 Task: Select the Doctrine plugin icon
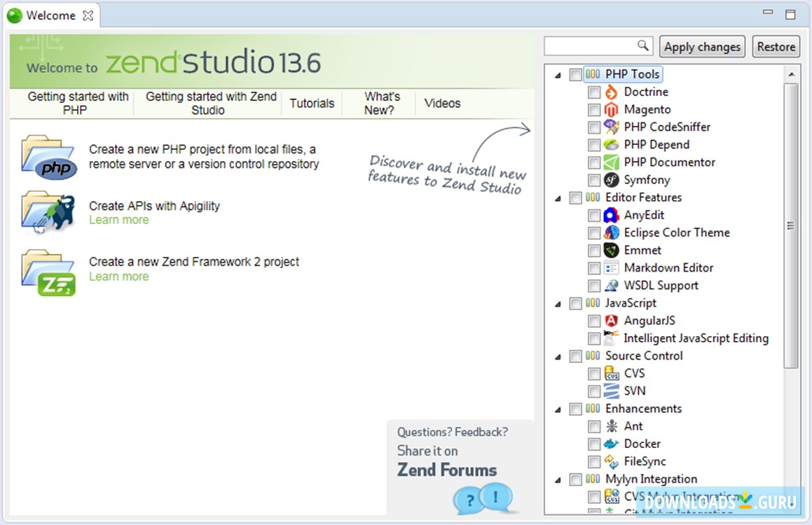pos(610,92)
